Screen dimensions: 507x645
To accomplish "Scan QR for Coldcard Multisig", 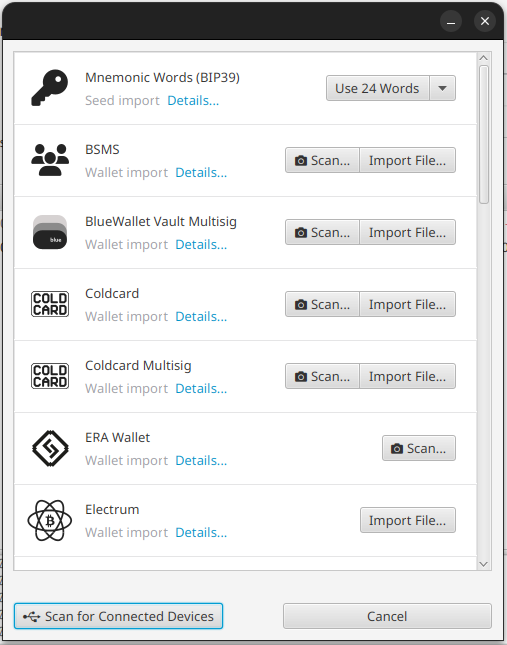I will (x=322, y=376).
